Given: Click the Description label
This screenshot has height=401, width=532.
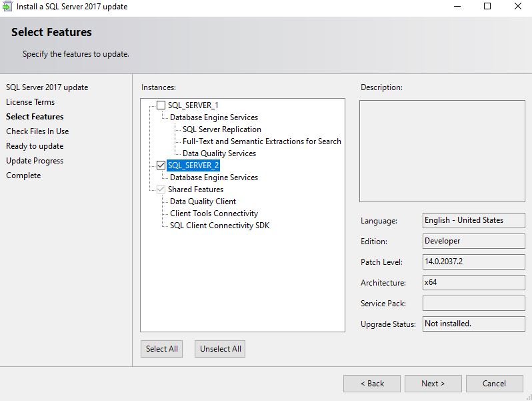Looking at the screenshot, I should pyautogui.click(x=381, y=87).
